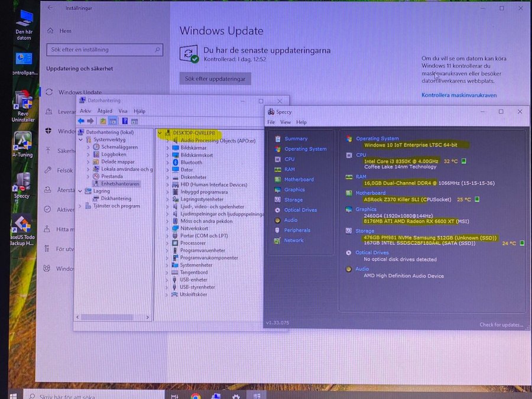Expand Schemaläggaren node

[x=88, y=147]
